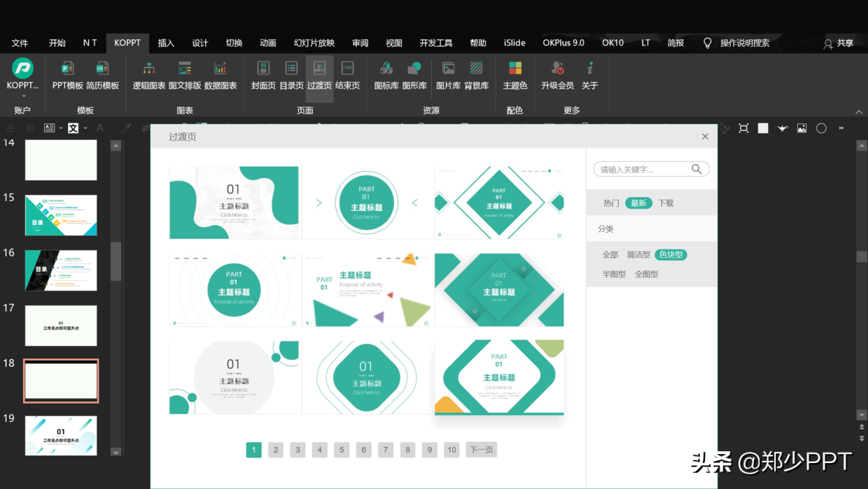
Task: Expand quick access toolbar overflow chevron
Action: pos(841,128)
